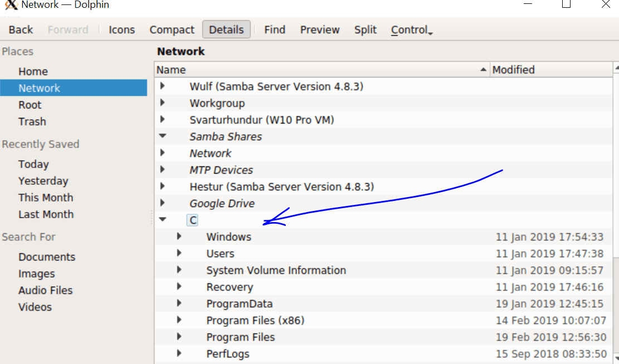Open the Root place
The width and height of the screenshot is (619, 364).
[30, 105]
